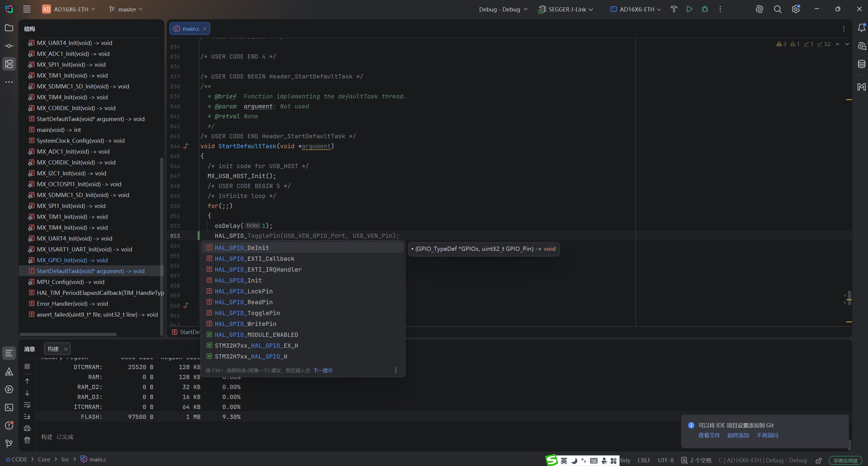This screenshot has height=466, width=868.
Task: Select HAL_GPIO_TogglePin from completion list
Action: pyautogui.click(x=247, y=313)
